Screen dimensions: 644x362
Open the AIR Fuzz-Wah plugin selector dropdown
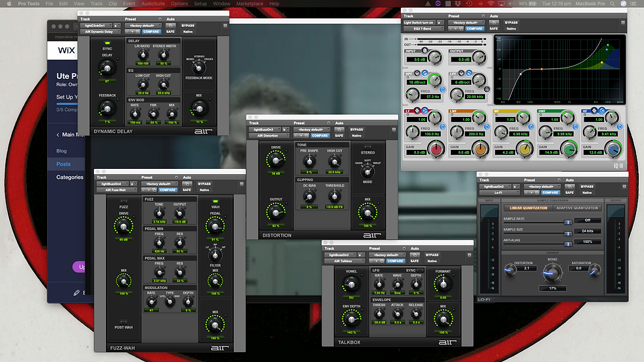tap(117, 190)
